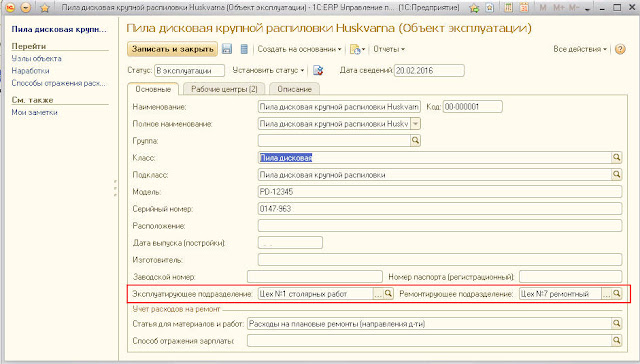Click the 1C application logo icon

(x=9, y=7)
